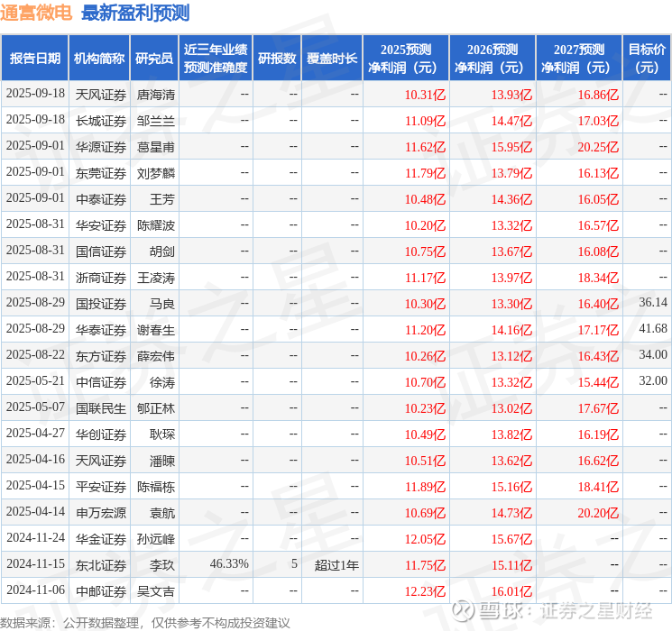Select institution 国投证券
Image resolution: width=672 pixels, height=631 pixels.
pyautogui.click(x=101, y=304)
